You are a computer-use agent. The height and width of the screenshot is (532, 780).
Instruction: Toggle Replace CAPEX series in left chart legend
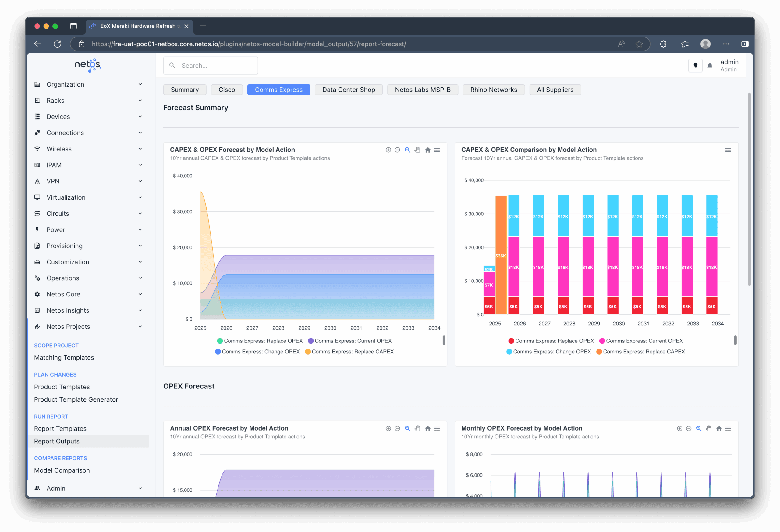point(349,352)
